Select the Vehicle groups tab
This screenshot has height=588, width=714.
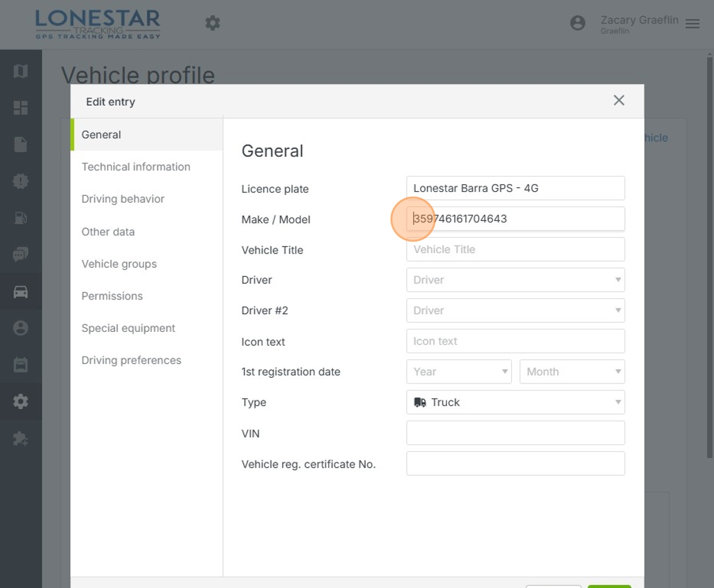119,264
